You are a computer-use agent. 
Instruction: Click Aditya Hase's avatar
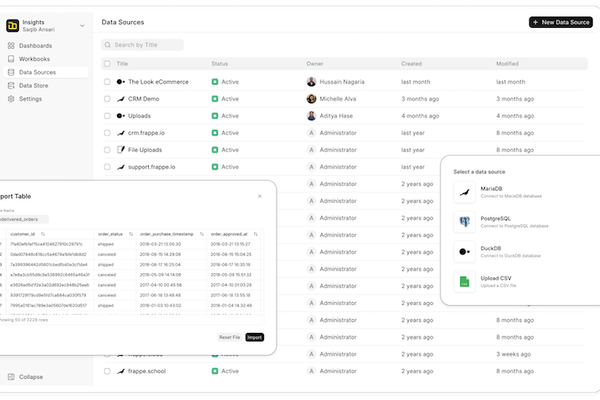[311, 116]
